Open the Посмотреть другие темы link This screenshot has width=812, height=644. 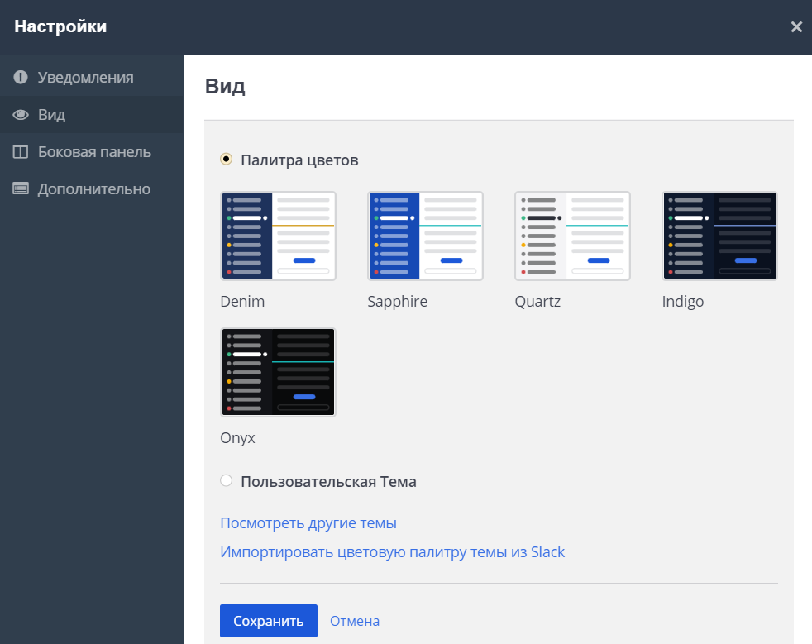pos(308,523)
